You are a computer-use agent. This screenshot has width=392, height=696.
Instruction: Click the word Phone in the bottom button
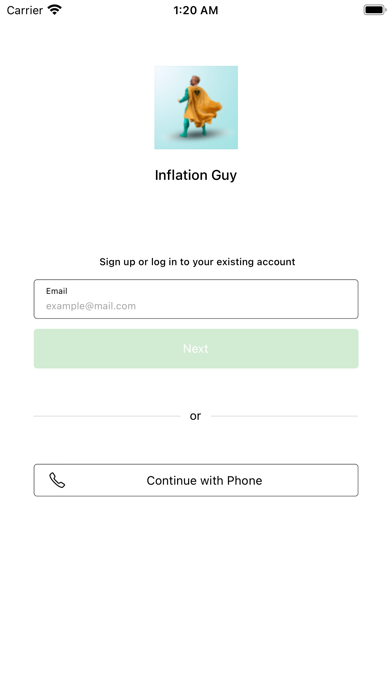click(245, 480)
